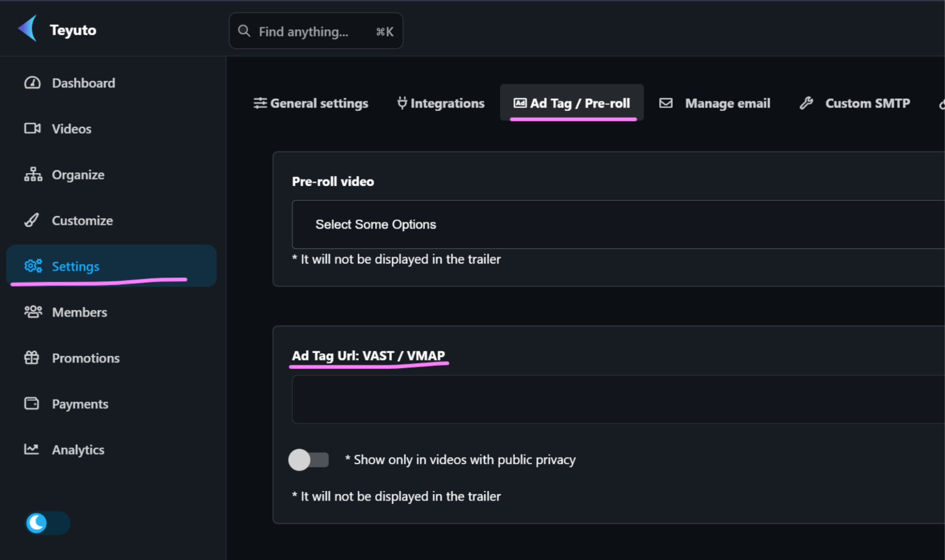
Task: Switch to the General settings tab
Action: [311, 103]
